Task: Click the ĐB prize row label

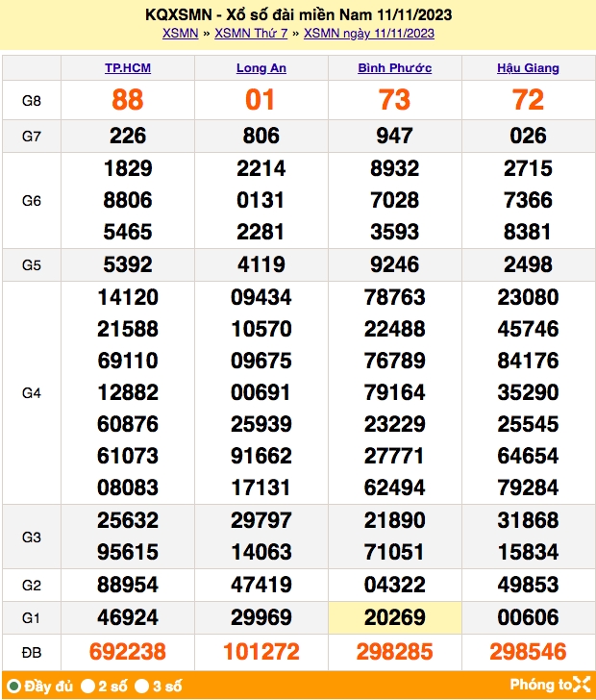Action: [x=32, y=653]
